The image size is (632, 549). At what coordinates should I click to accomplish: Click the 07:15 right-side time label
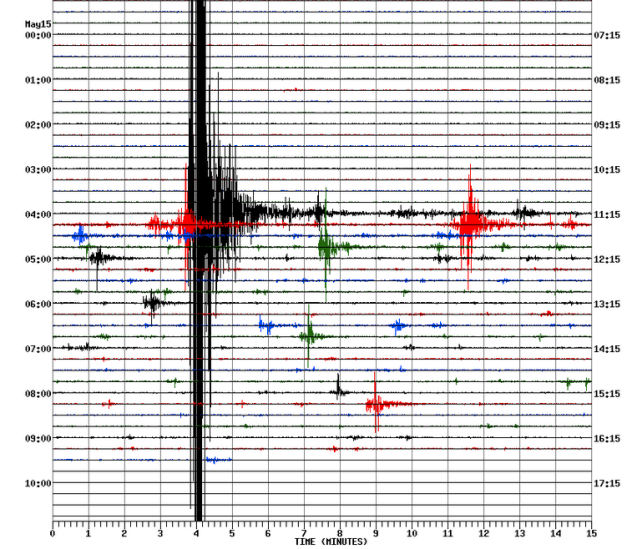tap(607, 35)
